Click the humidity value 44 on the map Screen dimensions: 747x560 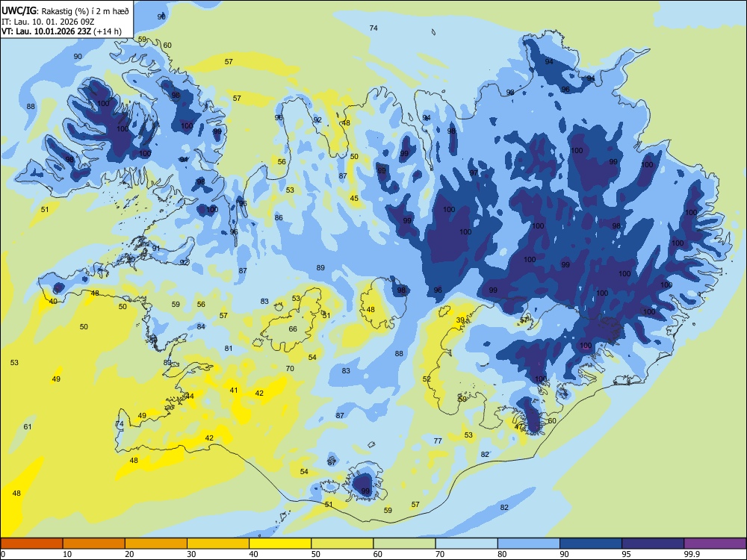tap(190, 396)
